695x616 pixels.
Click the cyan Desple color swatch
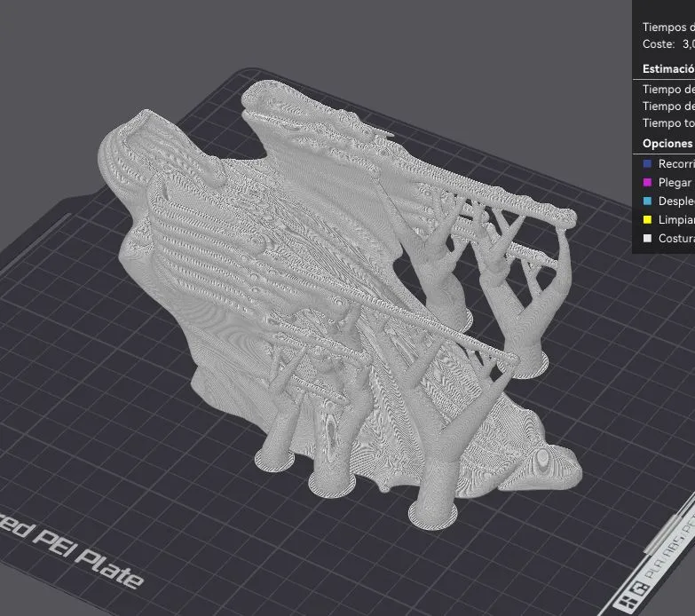point(647,201)
